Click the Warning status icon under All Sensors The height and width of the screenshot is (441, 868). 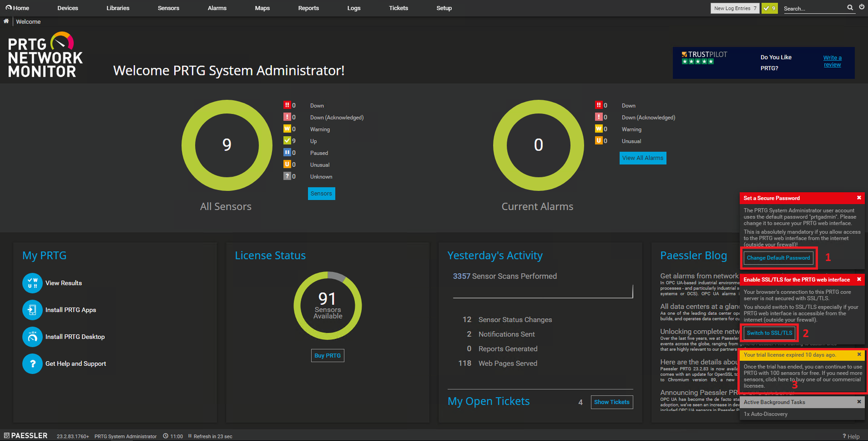pyautogui.click(x=287, y=129)
